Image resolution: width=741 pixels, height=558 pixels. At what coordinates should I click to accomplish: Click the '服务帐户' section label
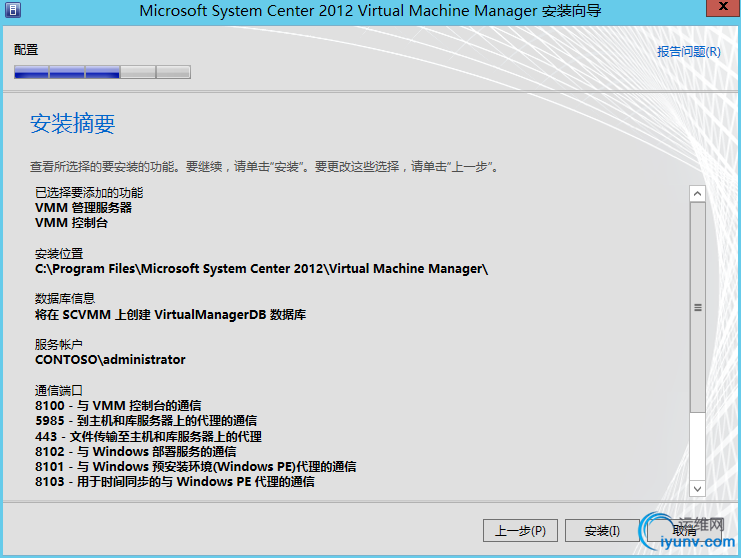59,344
